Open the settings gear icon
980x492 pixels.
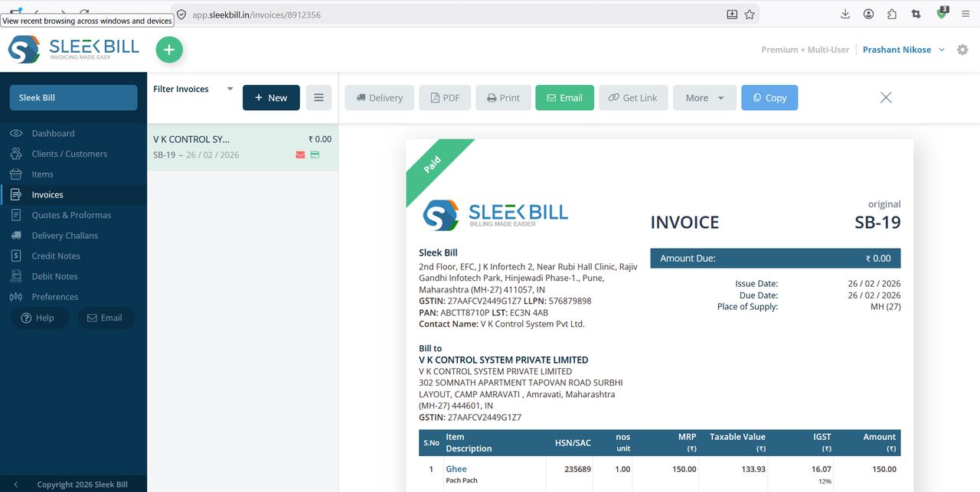pos(962,50)
